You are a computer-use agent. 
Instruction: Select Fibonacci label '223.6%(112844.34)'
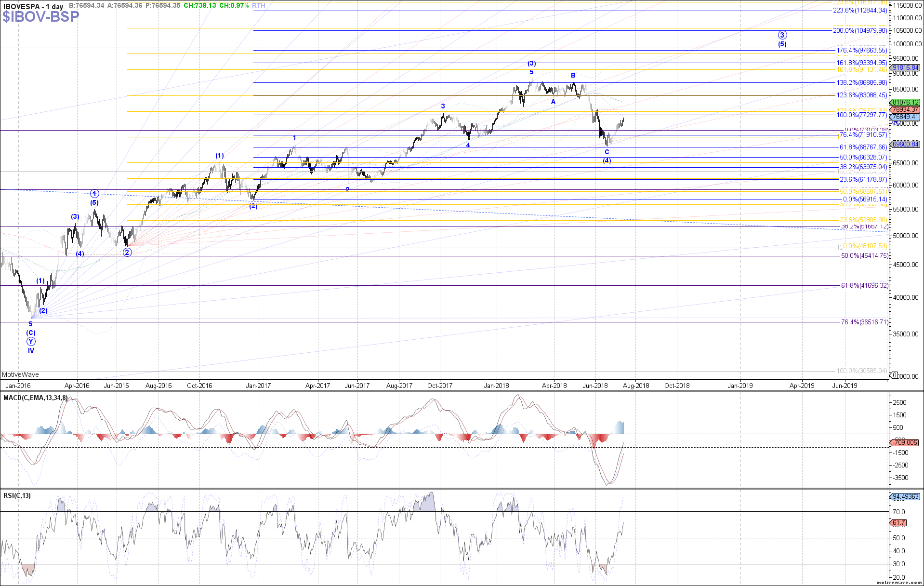coord(860,11)
